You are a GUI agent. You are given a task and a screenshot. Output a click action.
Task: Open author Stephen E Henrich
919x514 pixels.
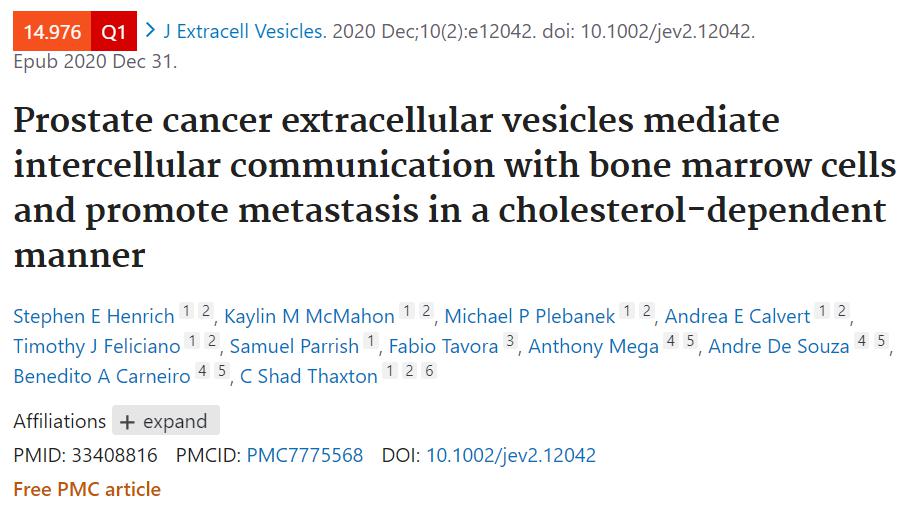94,316
